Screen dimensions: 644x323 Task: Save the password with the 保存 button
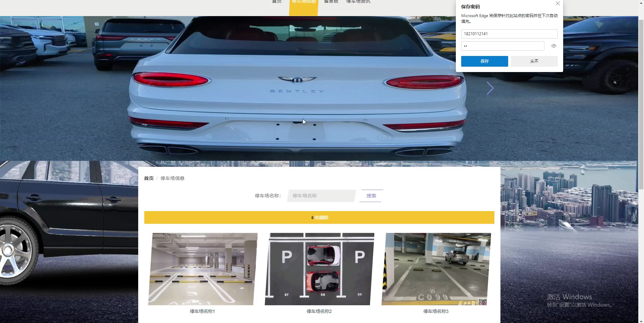click(484, 61)
